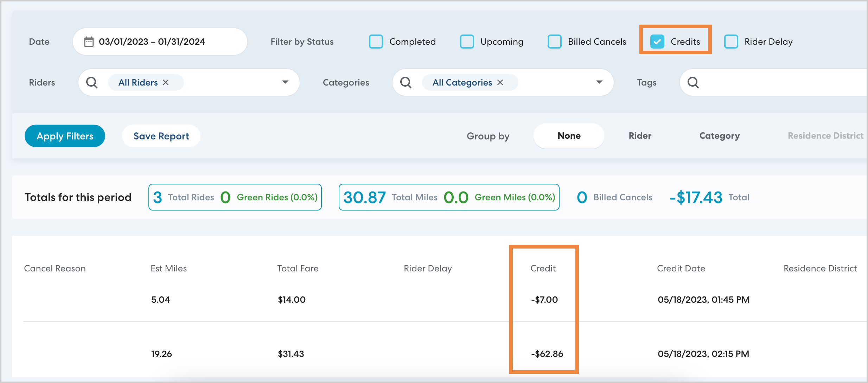Toggle the Rider Delay checkbox
Viewport: 868px width, 383px height.
(x=731, y=42)
